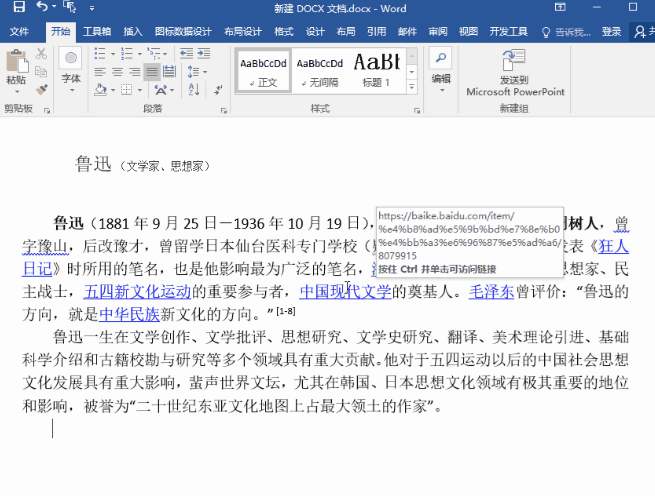Switch to the 引用 (References) tab

(376, 31)
